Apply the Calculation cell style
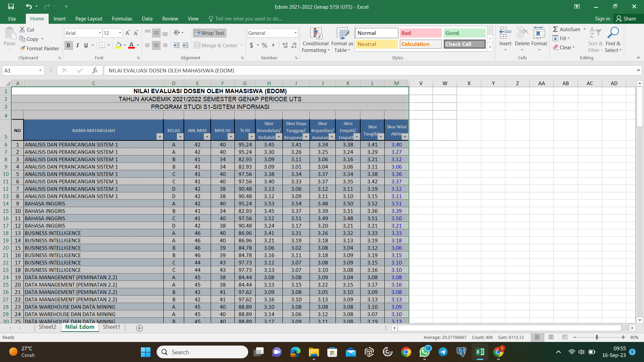The height and width of the screenshot is (362, 644). 421,44
